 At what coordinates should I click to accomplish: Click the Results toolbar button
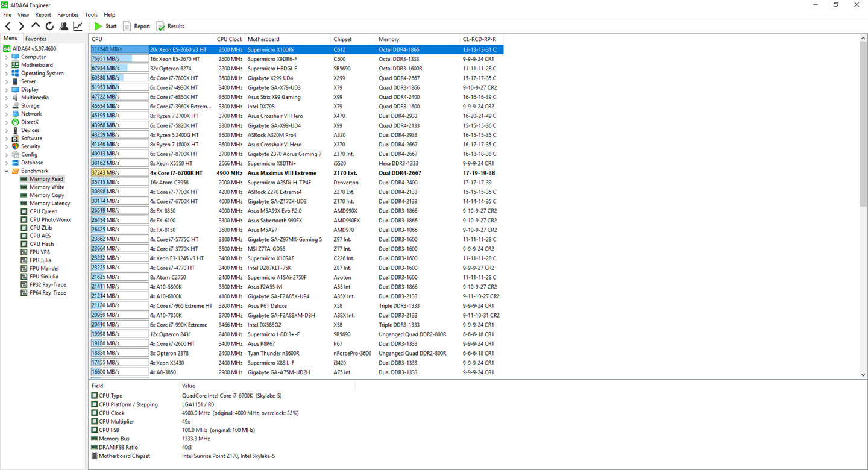click(171, 26)
